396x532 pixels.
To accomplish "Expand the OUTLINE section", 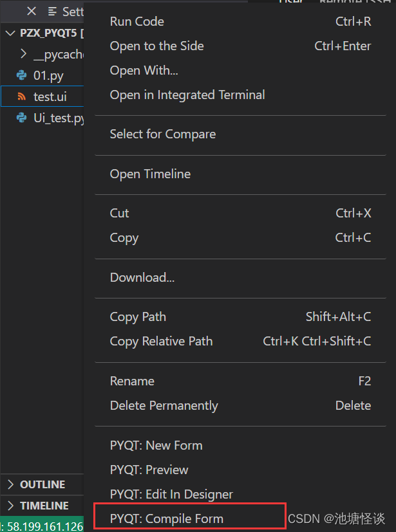I will click(x=10, y=484).
